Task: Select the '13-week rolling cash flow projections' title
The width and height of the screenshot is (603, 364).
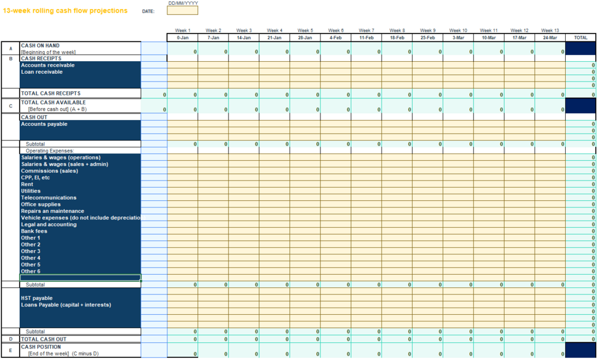Action: pos(65,11)
